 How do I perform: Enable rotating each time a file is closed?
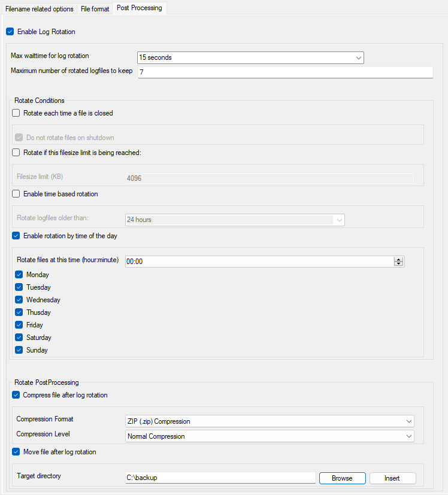15,113
